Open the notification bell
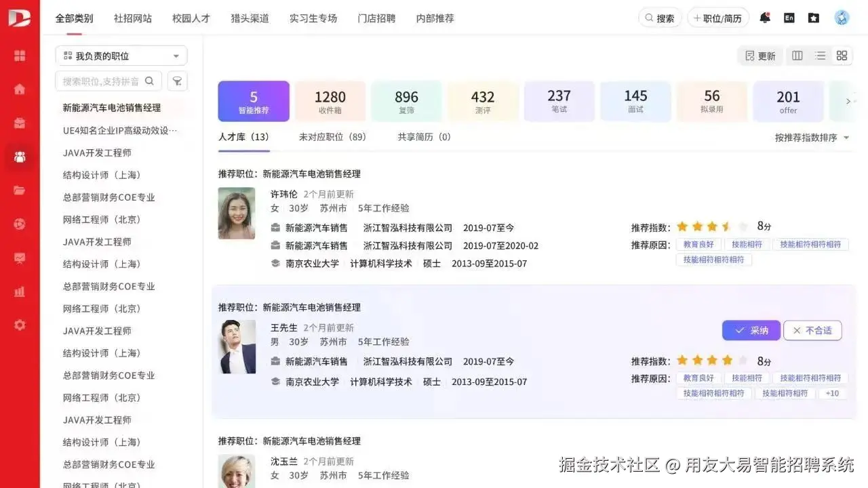Image resolution: width=868 pixels, height=488 pixels. (765, 18)
